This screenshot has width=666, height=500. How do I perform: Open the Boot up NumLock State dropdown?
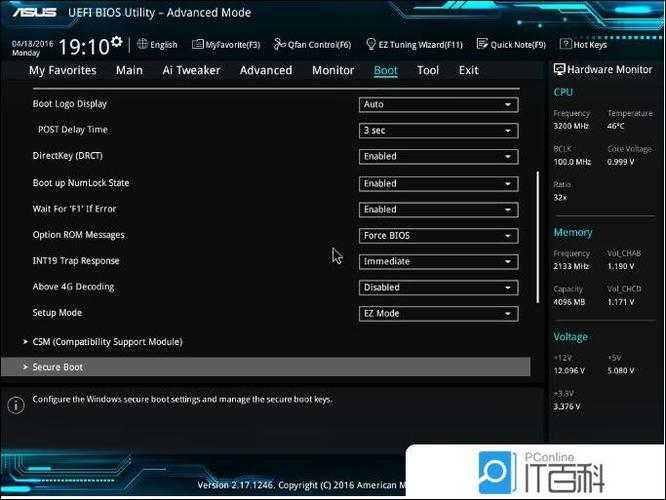click(x=438, y=184)
